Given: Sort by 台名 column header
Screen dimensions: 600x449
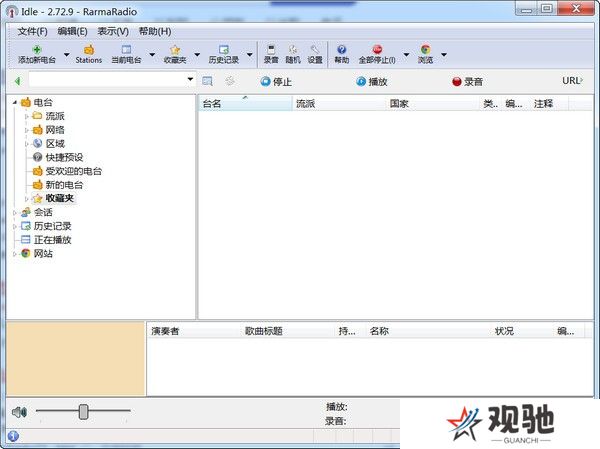Looking at the screenshot, I should (x=245, y=104).
